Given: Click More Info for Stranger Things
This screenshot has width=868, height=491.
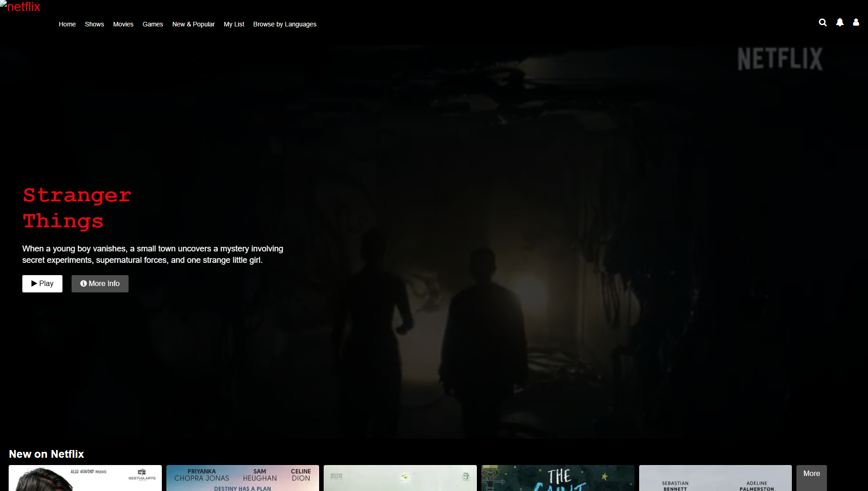Looking at the screenshot, I should 100,284.
